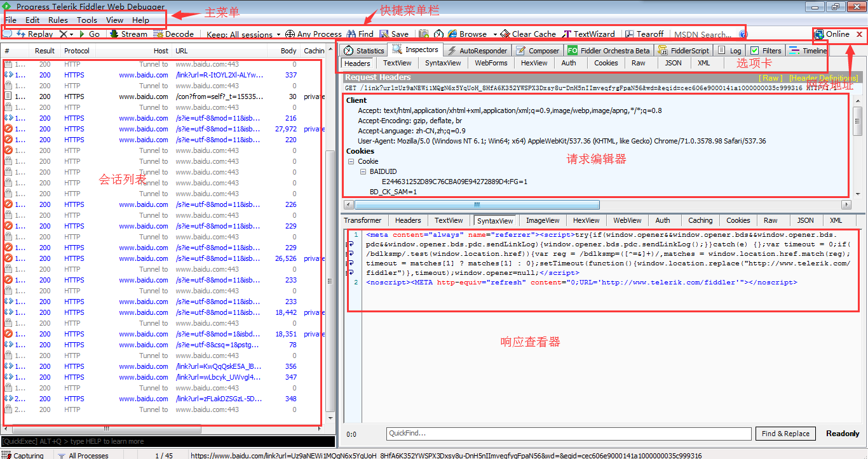868x459 pixels.
Task: Select the Caching response tab
Action: point(700,220)
